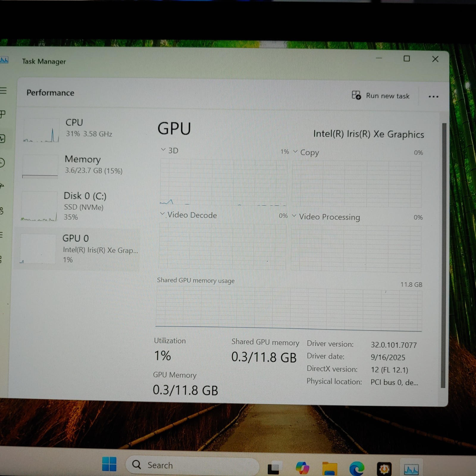Viewport: 476px width, 476px height.
Task: Maximize the Task Manager window
Action: [x=407, y=59]
